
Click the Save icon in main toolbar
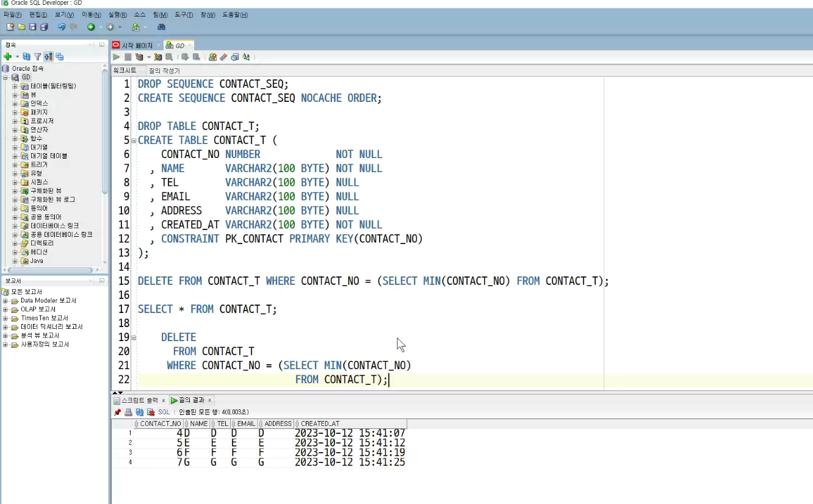33,27
